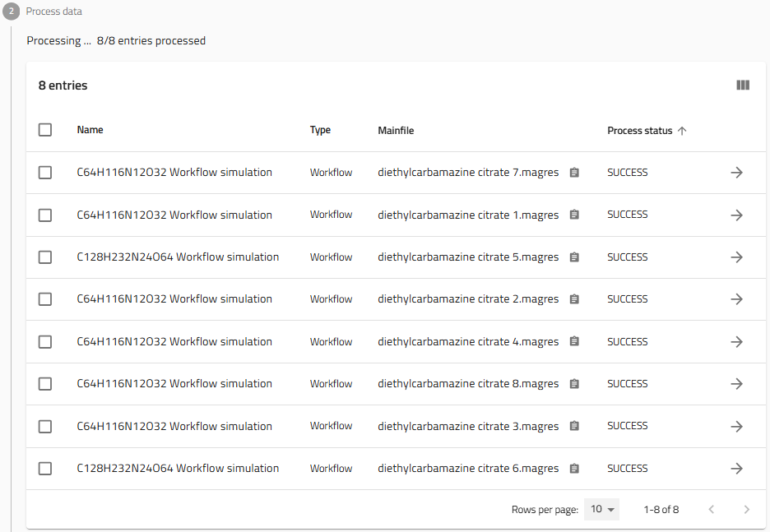The height and width of the screenshot is (532, 770).
Task: Go to entry for citrate 8.magres via arrow
Action: click(736, 384)
